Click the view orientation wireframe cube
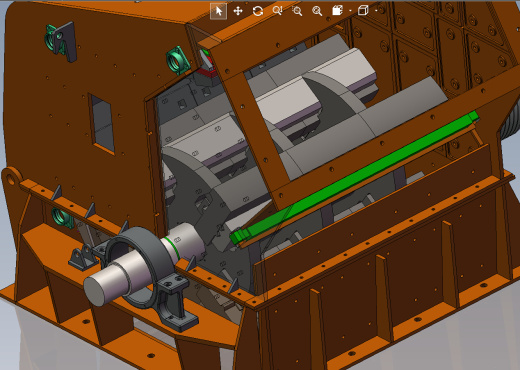520x370 pixels. tap(363, 11)
